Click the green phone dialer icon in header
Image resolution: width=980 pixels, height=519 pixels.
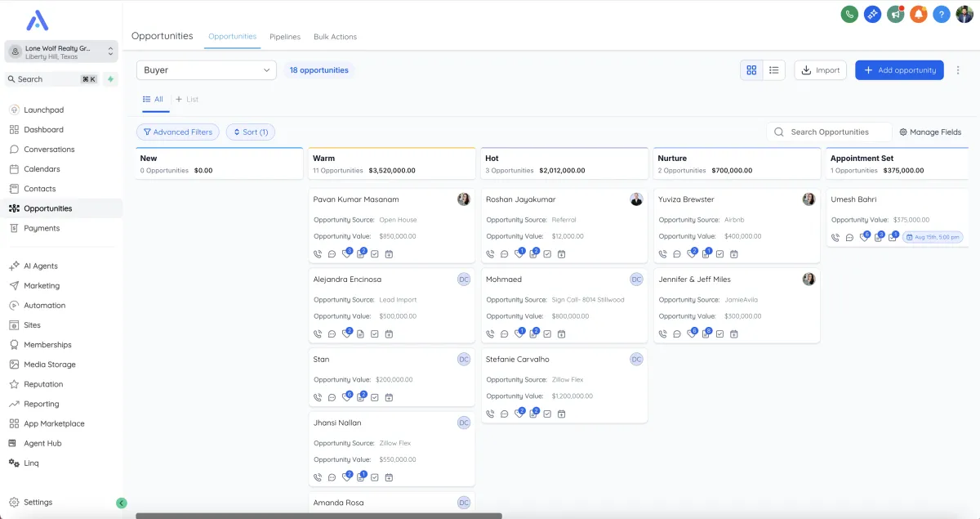(849, 14)
